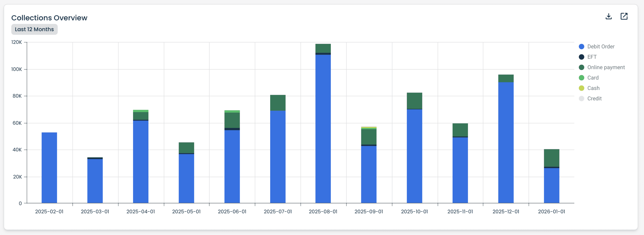
Task: Click the Debit Order legend color dot
Action: coord(581,46)
